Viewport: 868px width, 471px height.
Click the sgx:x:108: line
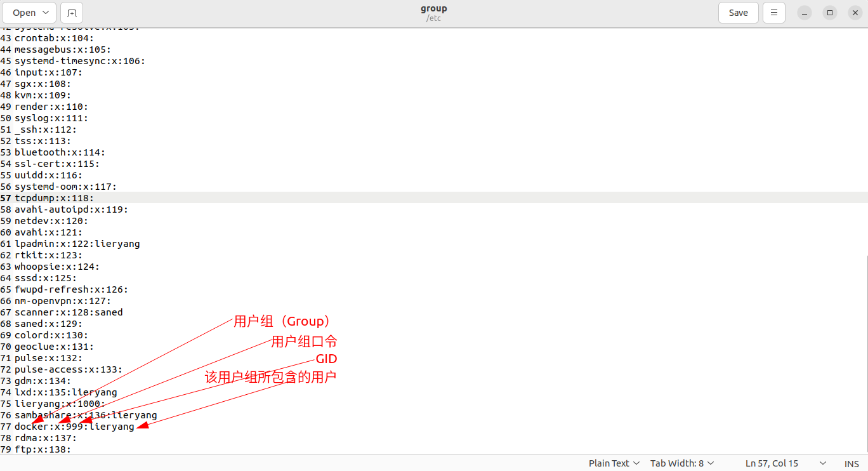[x=43, y=84]
